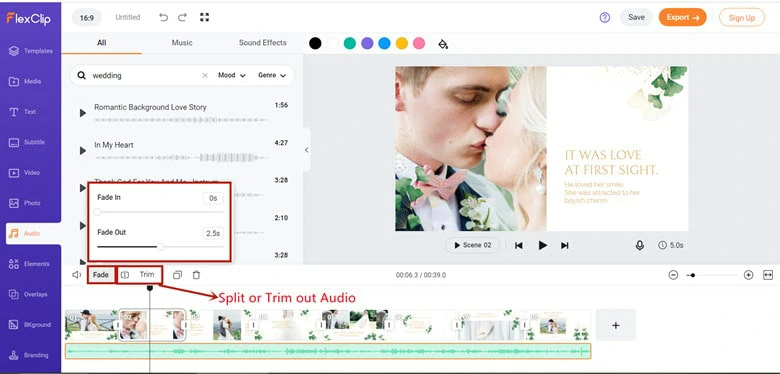Expand the Mood filter dropdown
This screenshot has width=780, height=374.
(x=232, y=76)
